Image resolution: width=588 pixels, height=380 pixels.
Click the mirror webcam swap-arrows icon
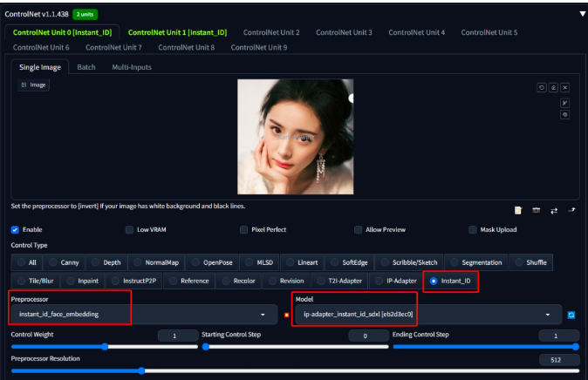554,210
